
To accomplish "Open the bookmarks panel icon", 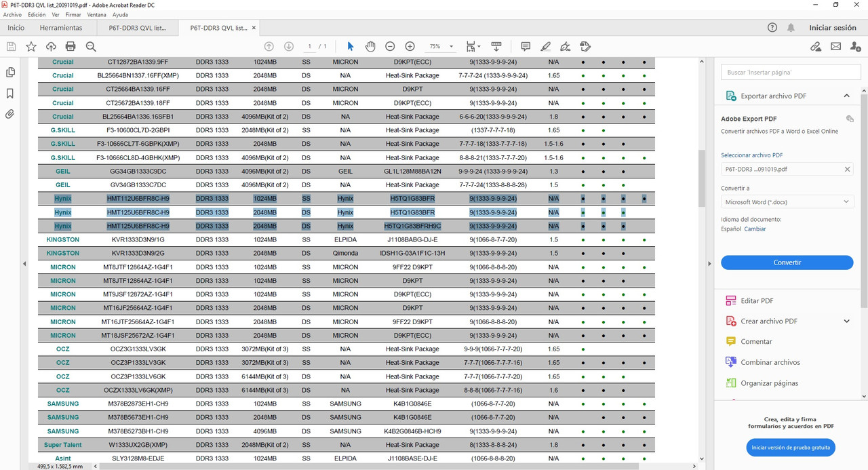I will point(10,94).
